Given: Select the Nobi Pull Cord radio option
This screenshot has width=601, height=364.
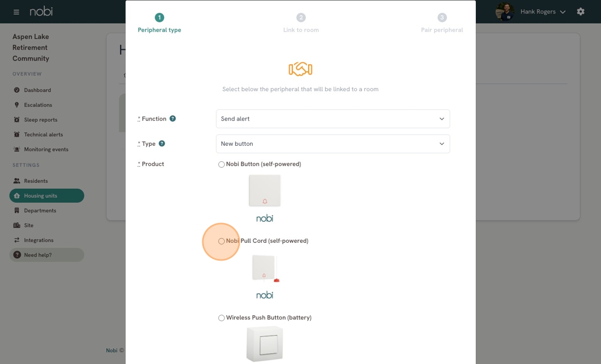Looking at the screenshot, I should click(221, 241).
